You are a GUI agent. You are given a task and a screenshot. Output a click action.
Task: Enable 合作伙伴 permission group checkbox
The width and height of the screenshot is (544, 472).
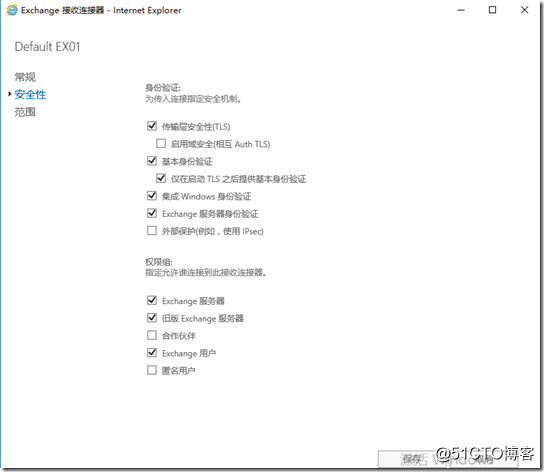click(152, 335)
